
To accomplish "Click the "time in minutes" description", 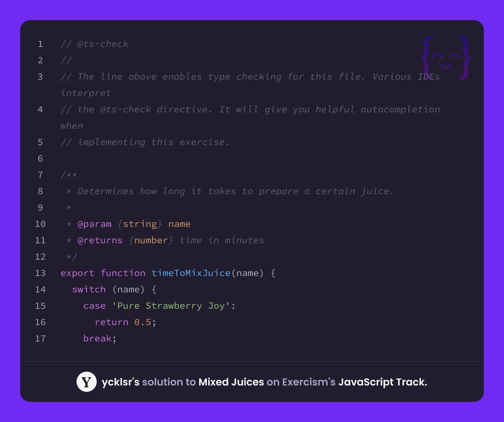I will click(x=222, y=240).
